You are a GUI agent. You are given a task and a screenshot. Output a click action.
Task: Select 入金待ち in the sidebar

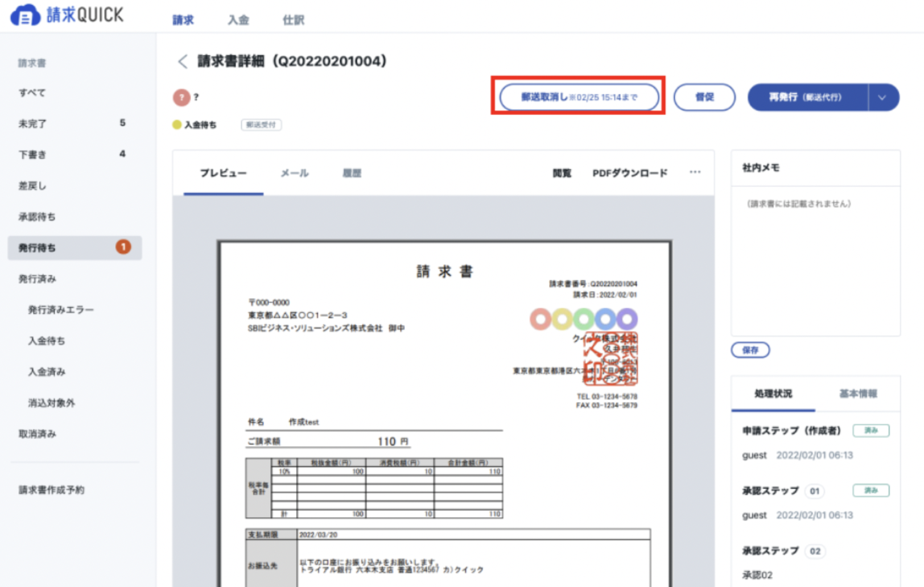75,341
